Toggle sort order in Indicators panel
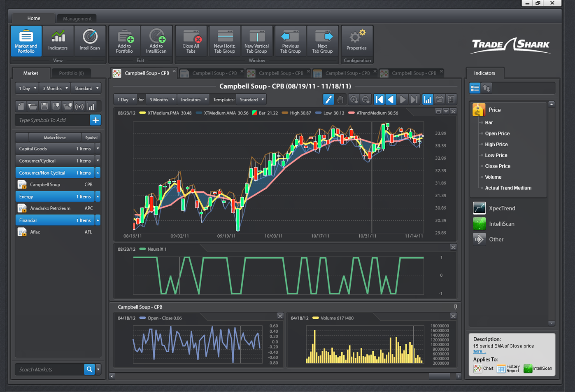575x392 pixels. pyautogui.click(x=487, y=88)
